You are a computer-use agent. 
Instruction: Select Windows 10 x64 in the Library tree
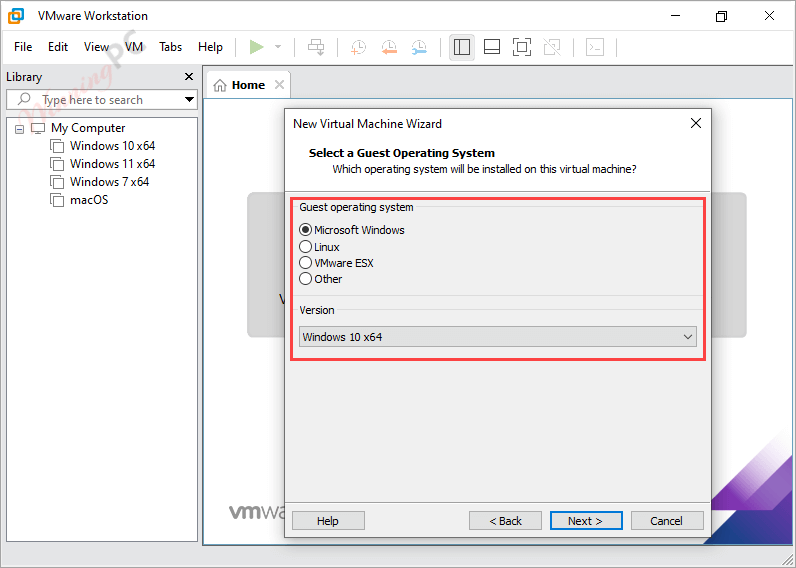click(x=113, y=146)
